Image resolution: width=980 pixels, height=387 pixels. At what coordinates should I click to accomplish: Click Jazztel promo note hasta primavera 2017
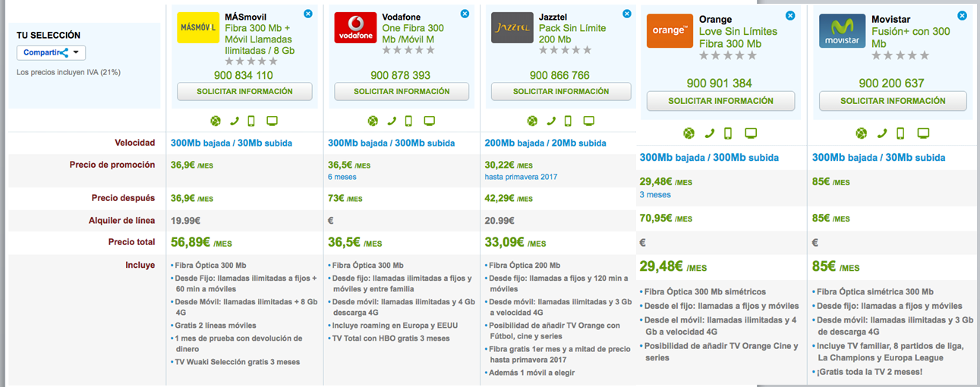522,177
